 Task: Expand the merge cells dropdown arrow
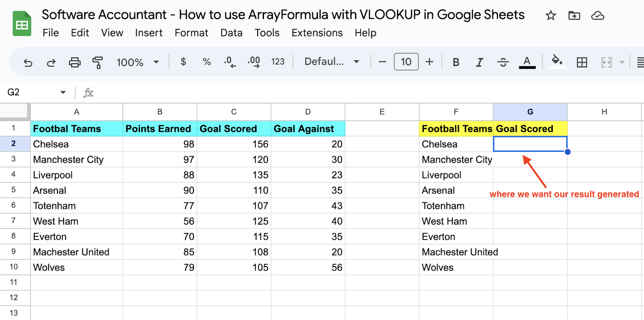(622, 62)
